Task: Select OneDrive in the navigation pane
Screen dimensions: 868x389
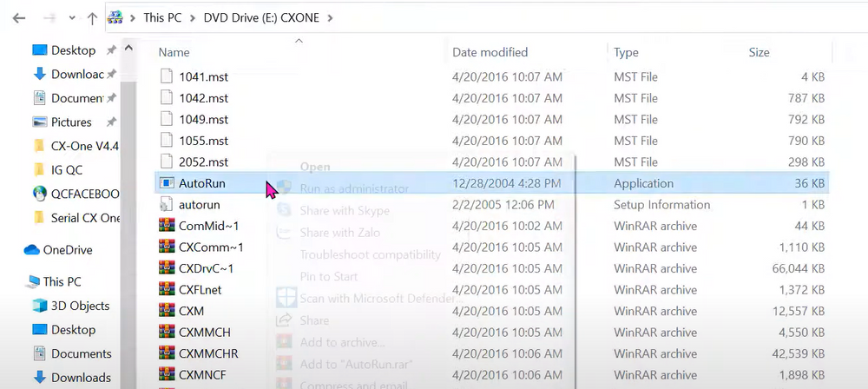Action: coord(58,250)
